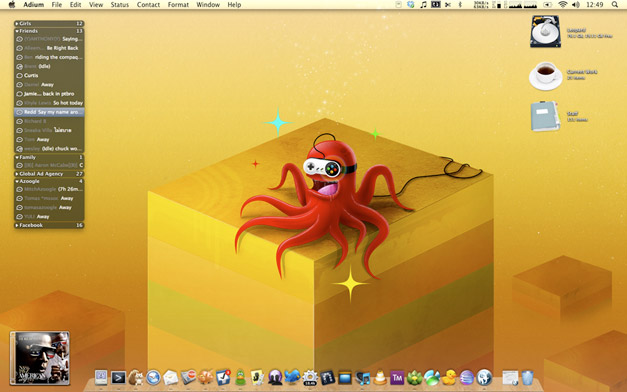Viewport: 627px width, 392px height.
Task: Click the blue screen Dock icon
Action: click(x=345, y=377)
